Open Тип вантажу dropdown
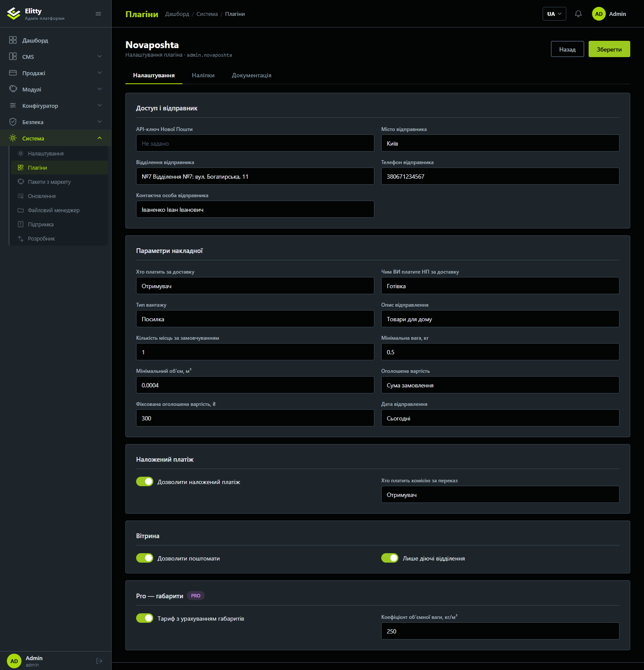Image resolution: width=644 pixels, height=670 pixels. (x=255, y=319)
